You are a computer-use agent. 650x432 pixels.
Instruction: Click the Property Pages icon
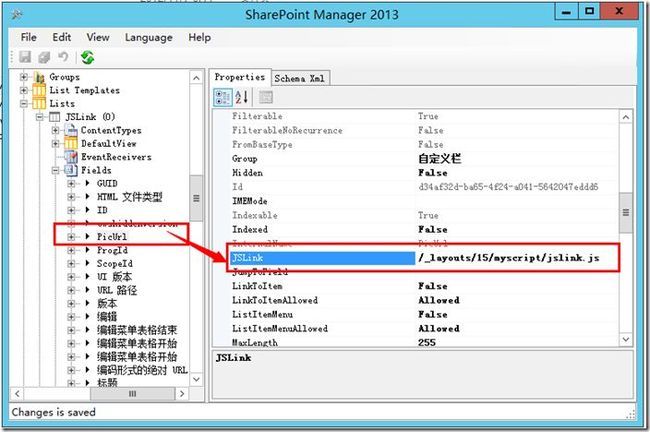[x=266, y=97]
